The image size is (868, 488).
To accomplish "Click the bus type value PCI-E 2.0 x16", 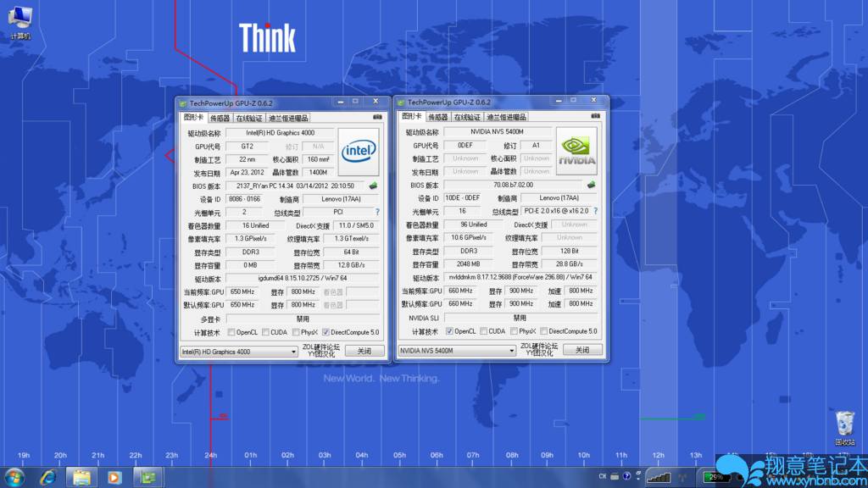I will [x=556, y=211].
